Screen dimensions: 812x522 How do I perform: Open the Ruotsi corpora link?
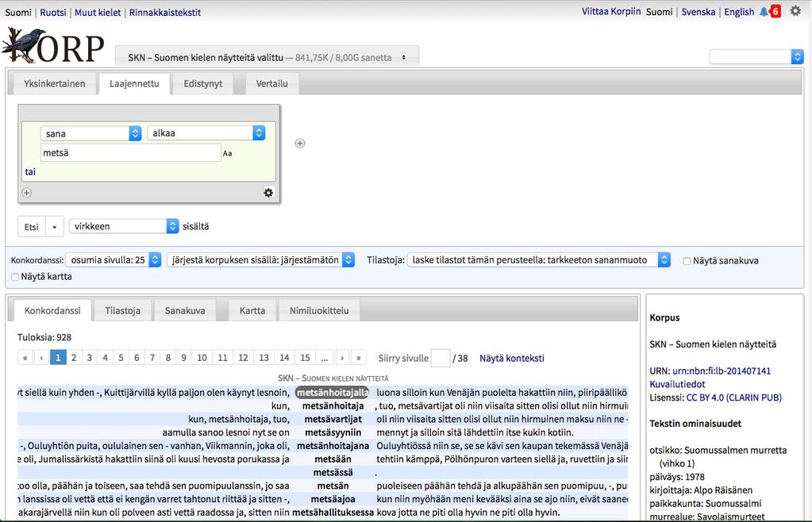pyautogui.click(x=53, y=13)
